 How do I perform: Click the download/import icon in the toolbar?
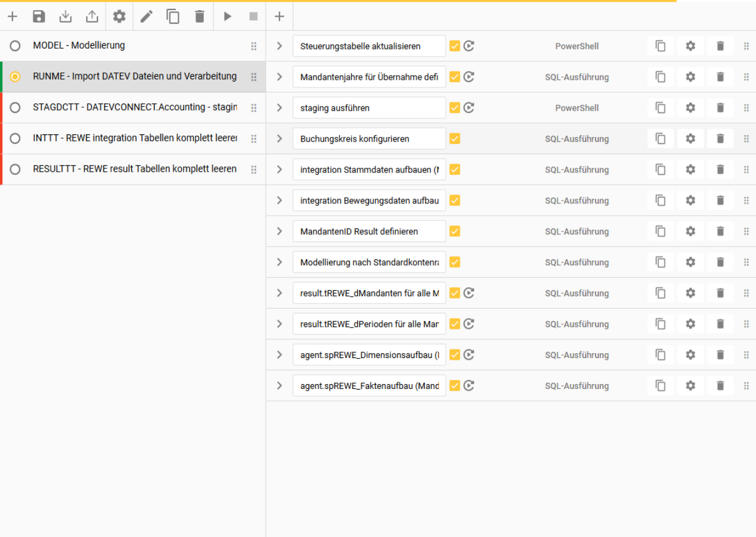(x=65, y=17)
